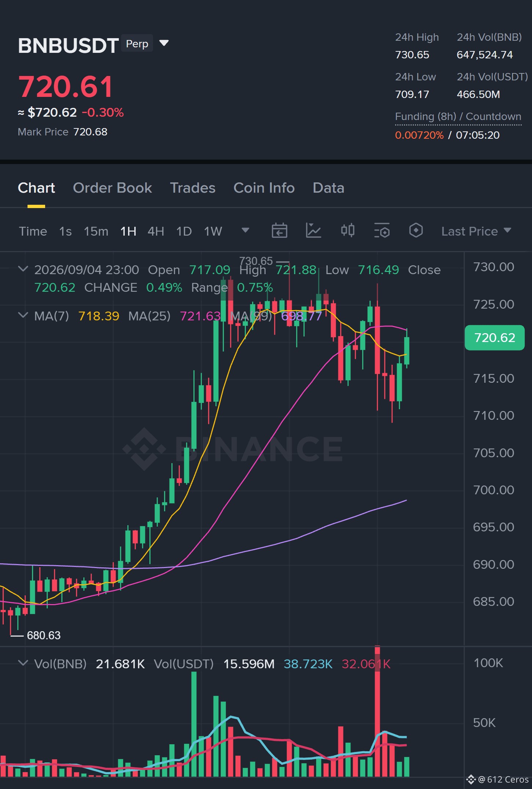The image size is (532, 789).
Task: Click the hexagon chart tools icon
Action: pos(416,231)
